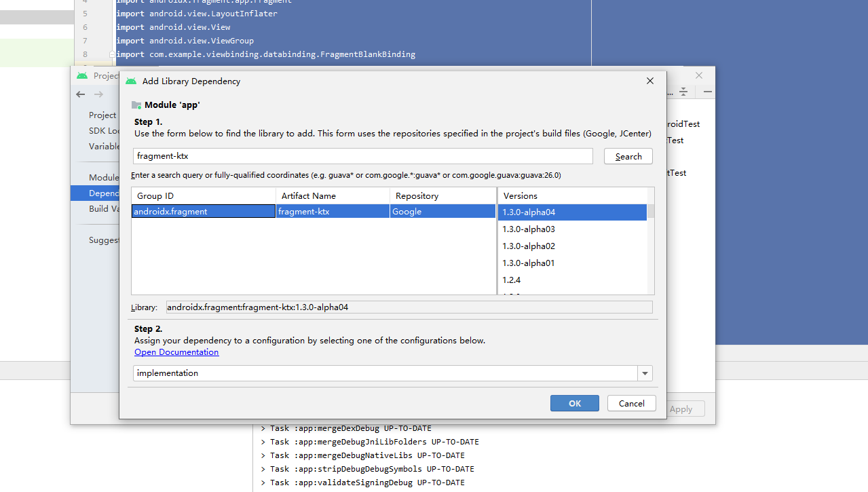Select the Google repository cell

pyautogui.click(x=443, y=212)
